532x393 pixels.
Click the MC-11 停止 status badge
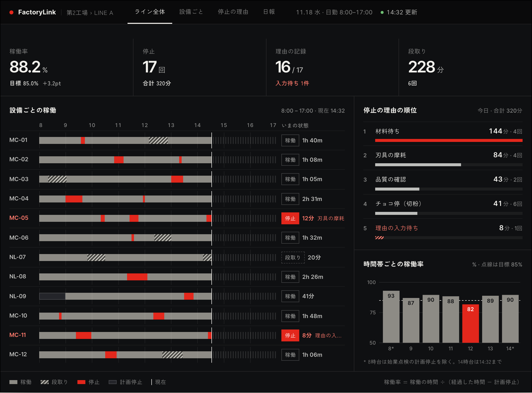(x=290, y=335)
